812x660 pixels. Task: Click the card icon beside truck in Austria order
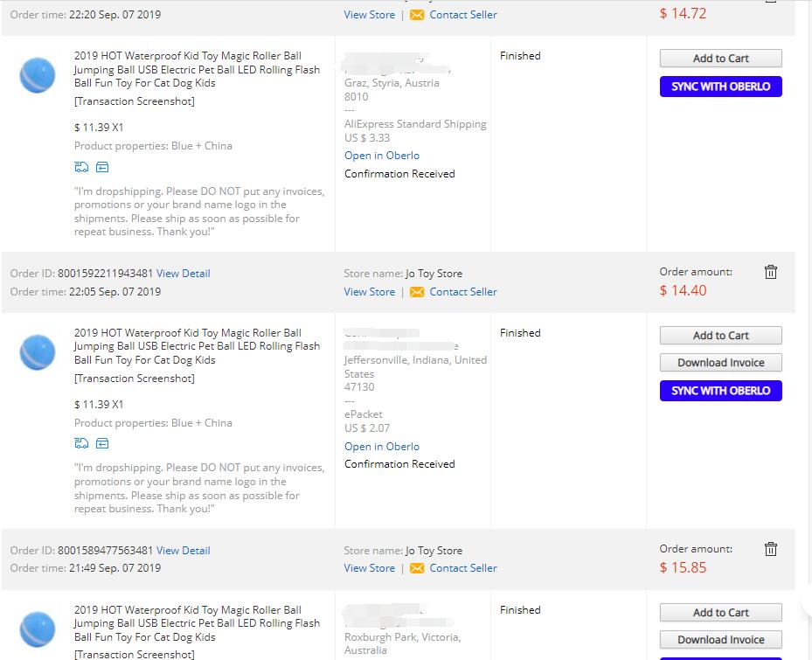102,167
